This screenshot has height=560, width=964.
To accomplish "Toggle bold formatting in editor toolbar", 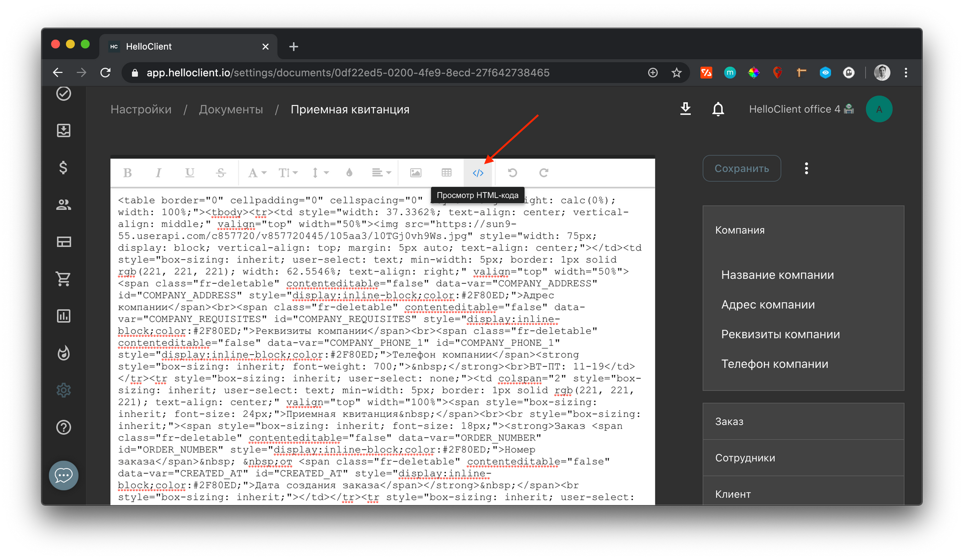I will click(127, 173).
